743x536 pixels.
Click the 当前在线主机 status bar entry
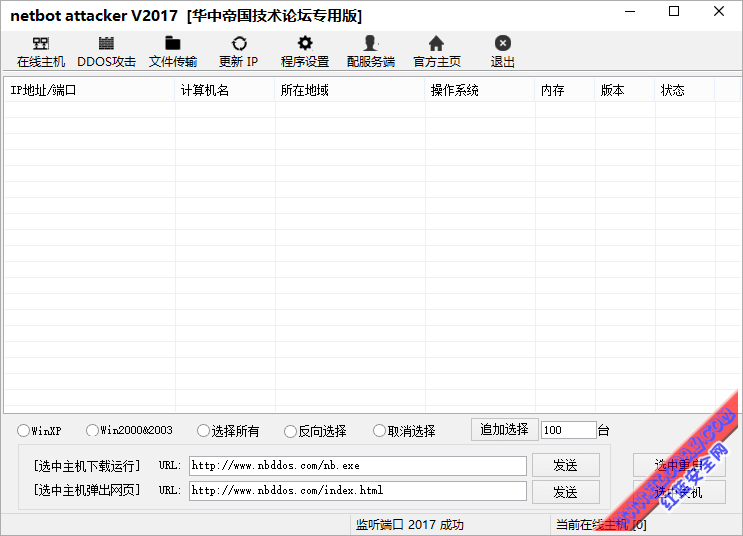[601, 525]
